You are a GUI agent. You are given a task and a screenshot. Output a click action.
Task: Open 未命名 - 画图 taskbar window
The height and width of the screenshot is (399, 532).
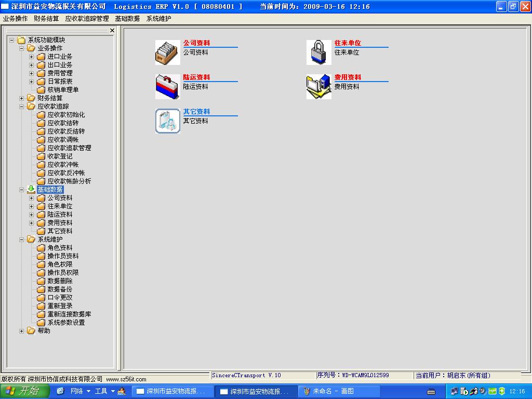[x=341, y=391]
